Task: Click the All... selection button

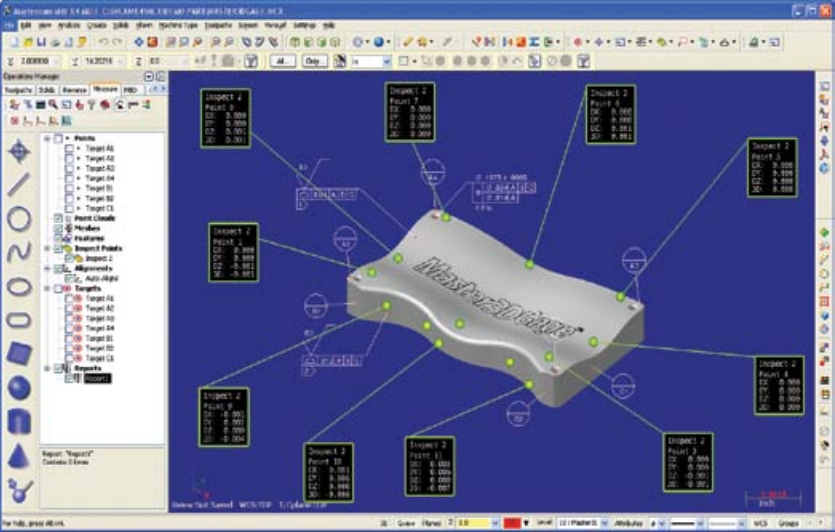Action: (283, 61)
